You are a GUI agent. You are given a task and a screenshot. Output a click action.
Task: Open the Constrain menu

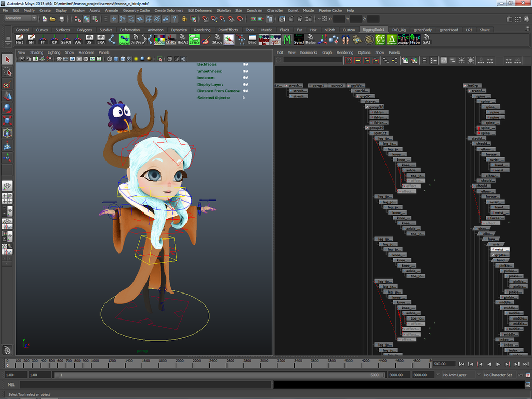pos(255,10)
